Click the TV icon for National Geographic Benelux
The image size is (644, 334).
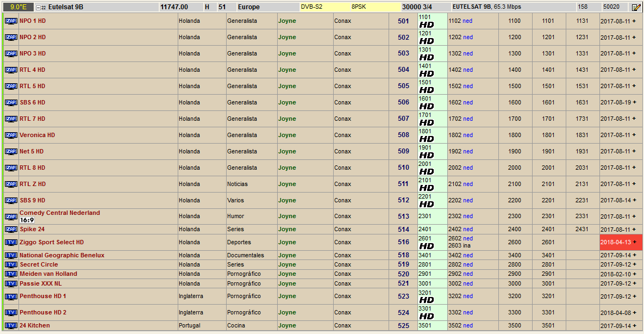(11, 255)
